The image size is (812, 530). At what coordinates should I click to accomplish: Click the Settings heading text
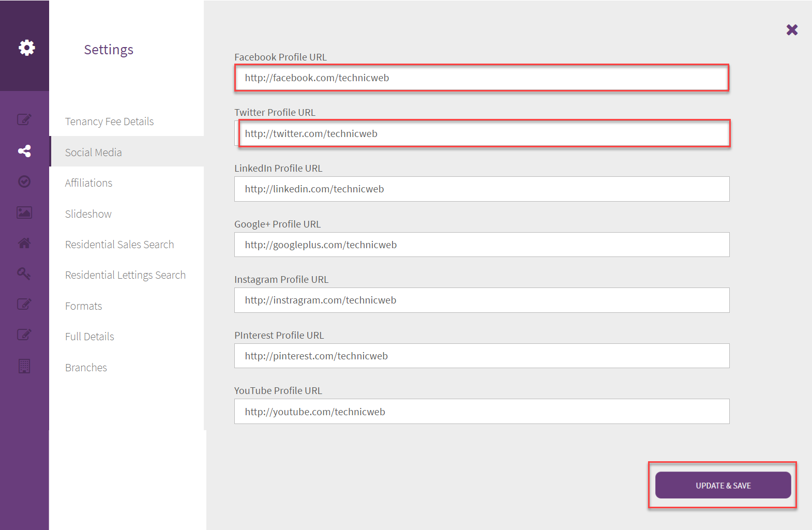pos(109,50)
